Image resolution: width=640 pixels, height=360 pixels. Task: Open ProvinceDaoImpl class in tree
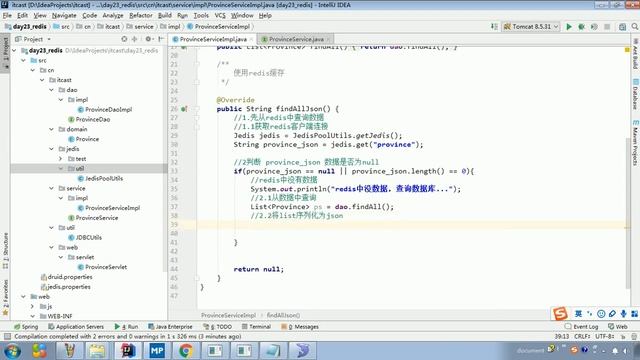click(x=104, y=109)
